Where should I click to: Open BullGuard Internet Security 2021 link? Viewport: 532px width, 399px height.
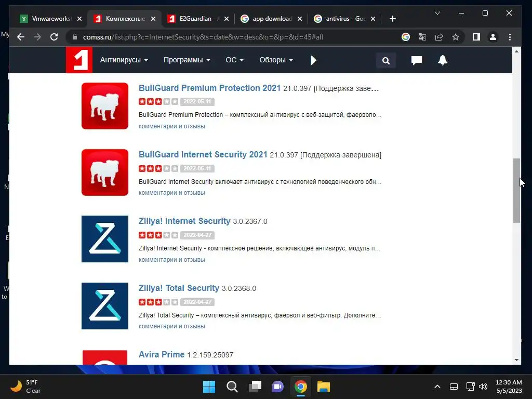pyautogui.click(x=203, y=154)
